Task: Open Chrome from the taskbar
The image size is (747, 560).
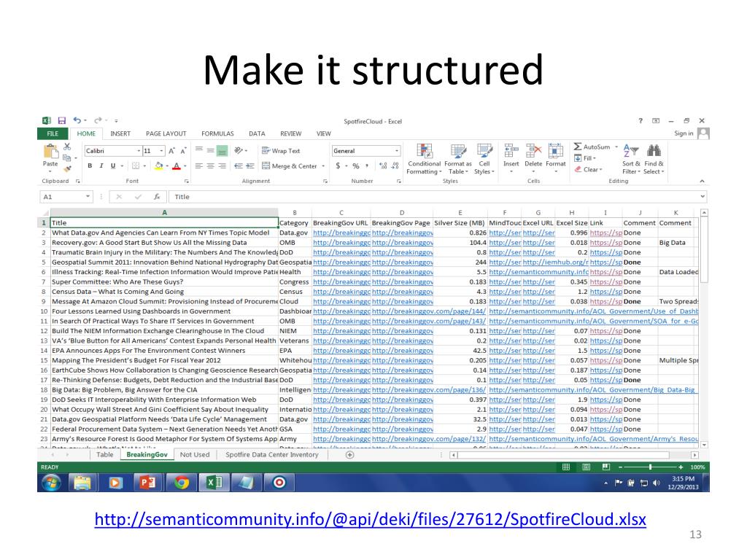Action: tap(181, 483)
